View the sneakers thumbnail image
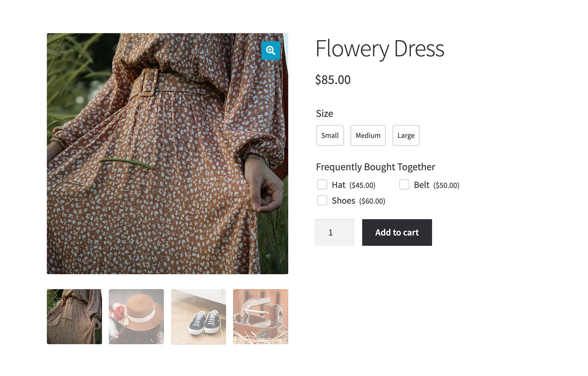Viewport: 588px width, 376px height. tap(198, 317)
